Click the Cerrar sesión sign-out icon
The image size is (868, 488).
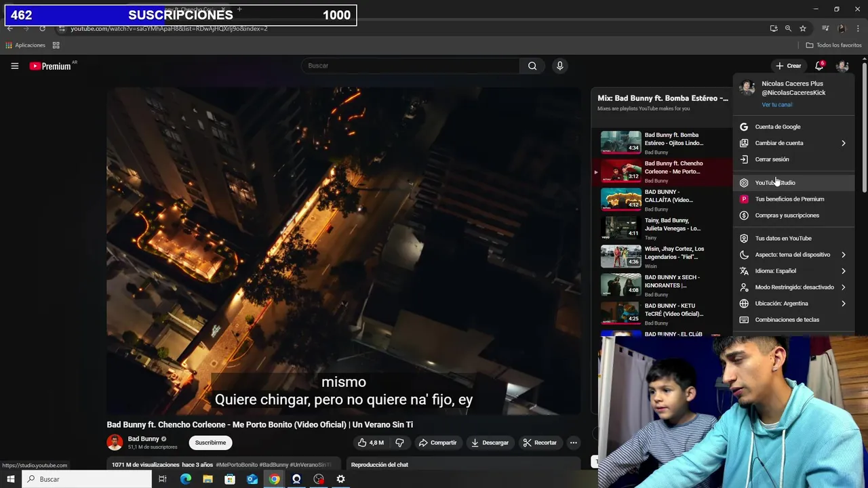pyautogui.click(x=744, y=159)
